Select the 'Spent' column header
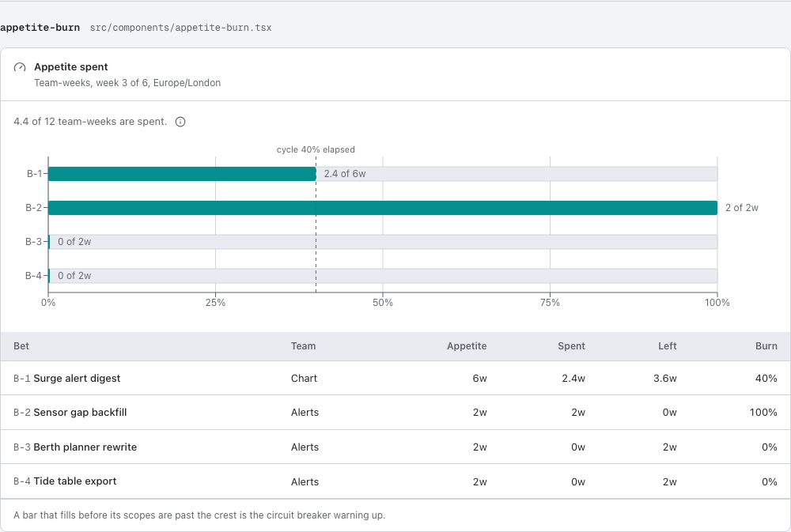Image resolution: width=791 pixels, height=532 pixels. coord(571,346)
